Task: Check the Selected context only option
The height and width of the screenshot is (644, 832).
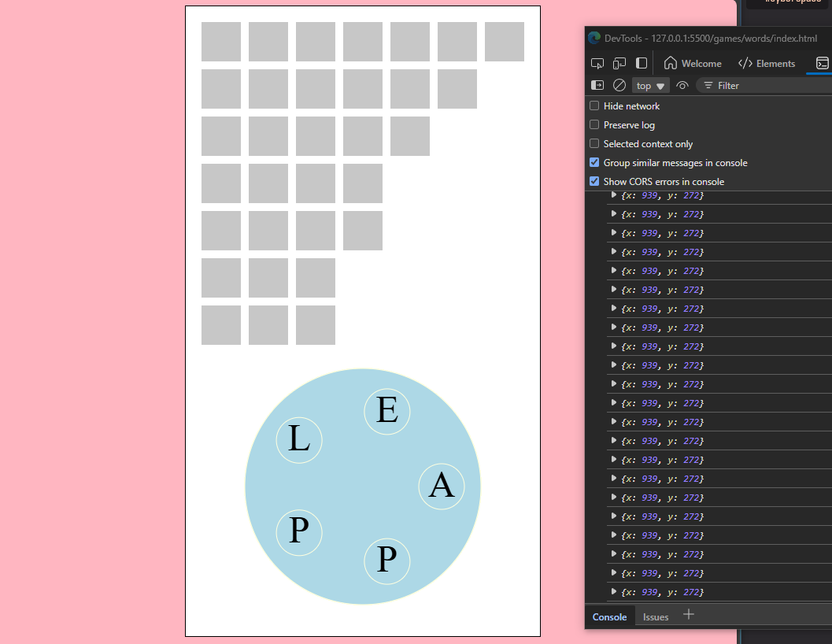Action: pos(594,143)
